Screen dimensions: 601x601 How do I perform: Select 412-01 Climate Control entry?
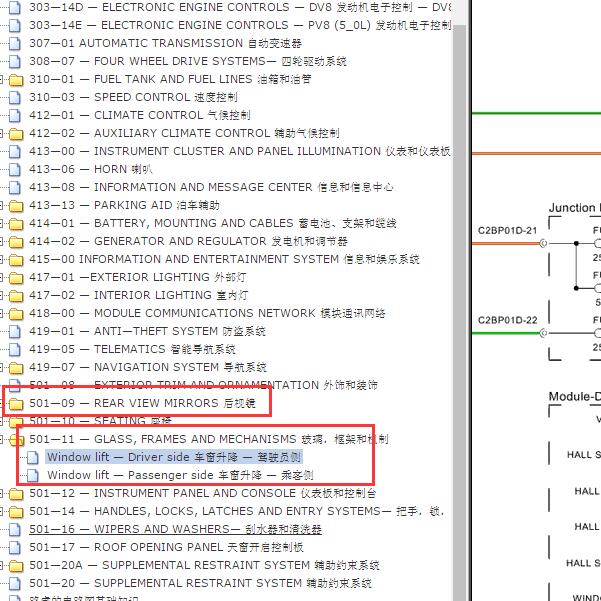tap(140, 115)
